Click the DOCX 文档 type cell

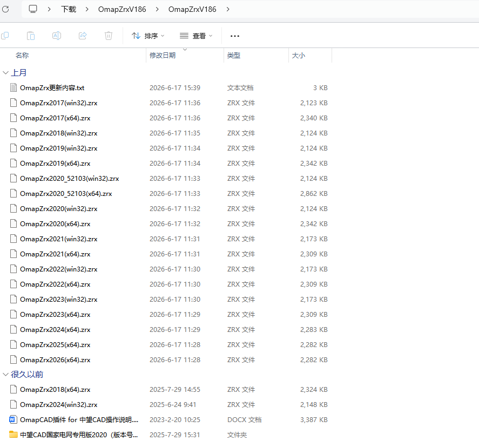245,419
